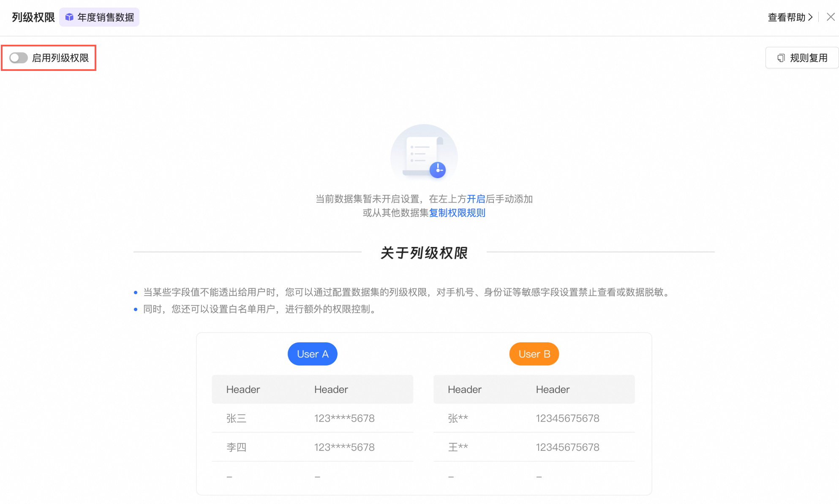Viewport: 839px width, 504px height.
Task: Select the 张三 cell in User A table
Action: click(236, 418)
